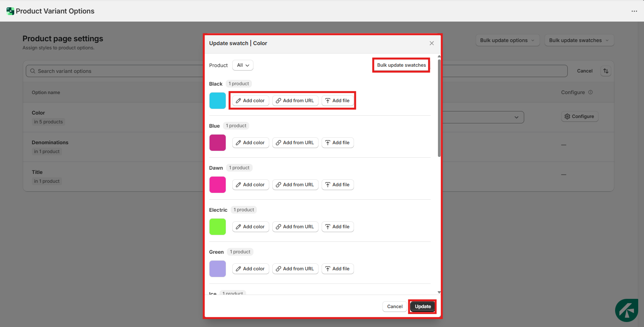Screen dimensions: 644x327
Task: Select the green Electric color swatch
Action: click(x=218, y=227)
